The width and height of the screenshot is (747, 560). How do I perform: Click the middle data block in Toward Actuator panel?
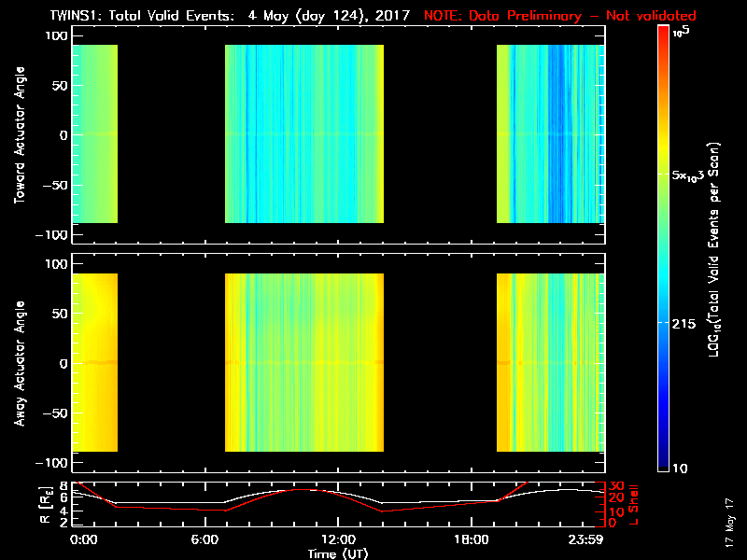[304, 133]
